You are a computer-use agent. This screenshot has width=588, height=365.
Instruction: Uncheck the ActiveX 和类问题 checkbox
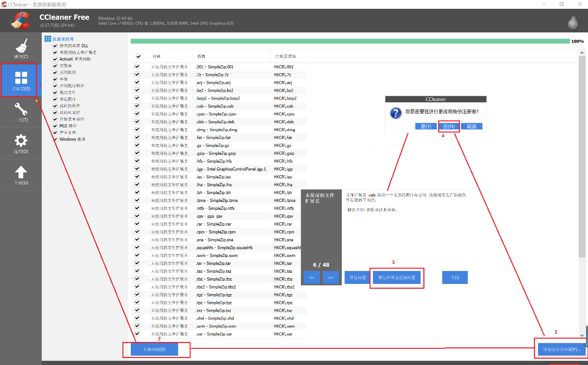tap(55, 59)
